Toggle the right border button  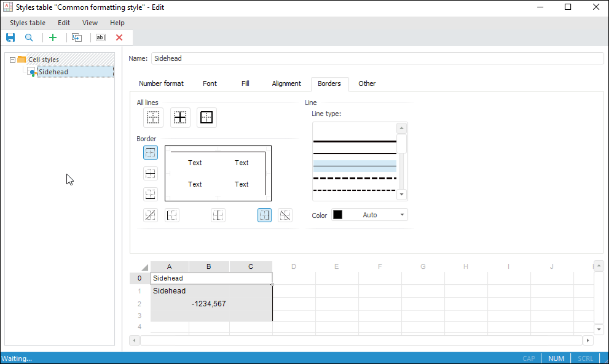click(x=264, y=215)
